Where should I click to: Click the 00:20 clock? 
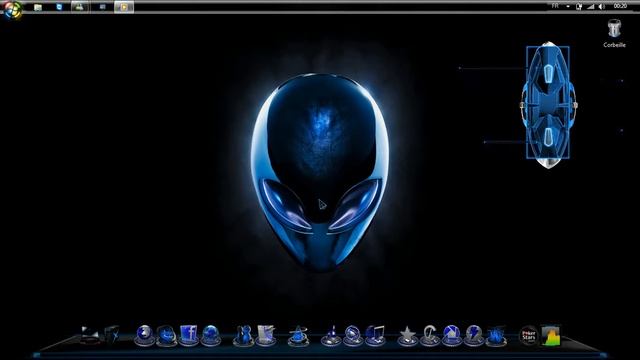tap(620, 6)
